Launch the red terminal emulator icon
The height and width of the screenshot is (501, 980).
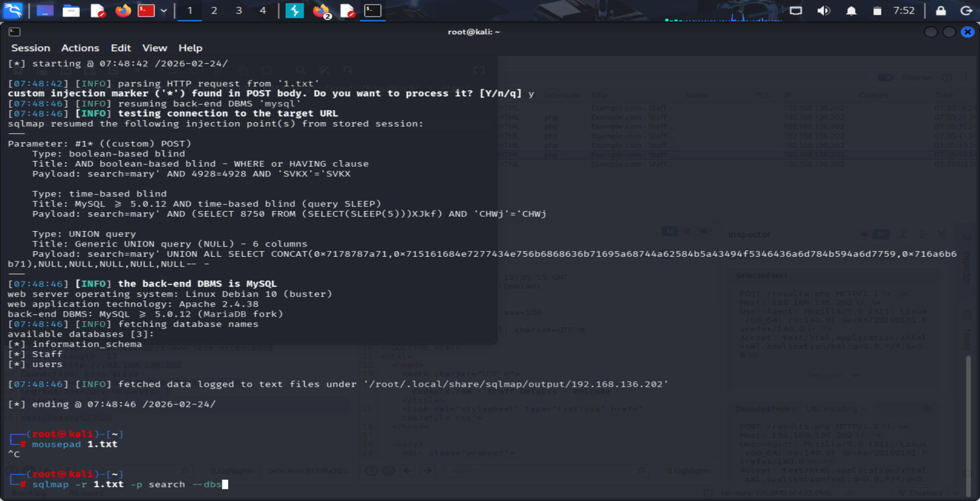coord(147,10)
